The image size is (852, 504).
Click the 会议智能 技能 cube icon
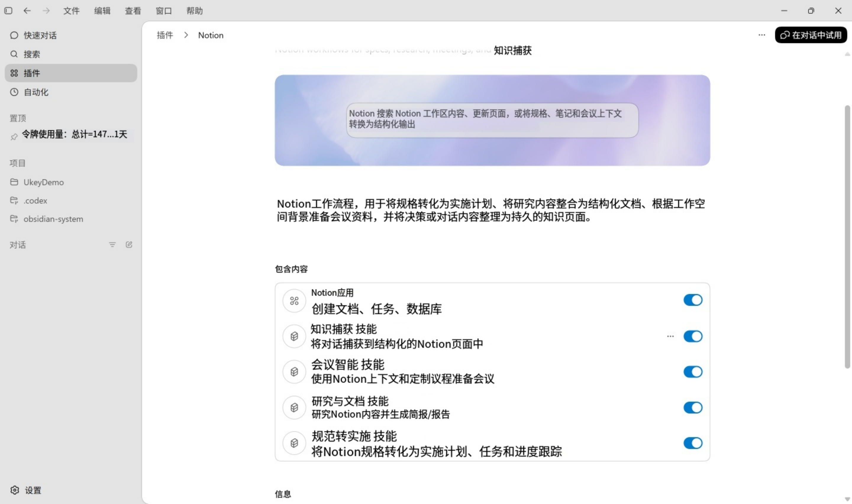click(x=294, y=371)
